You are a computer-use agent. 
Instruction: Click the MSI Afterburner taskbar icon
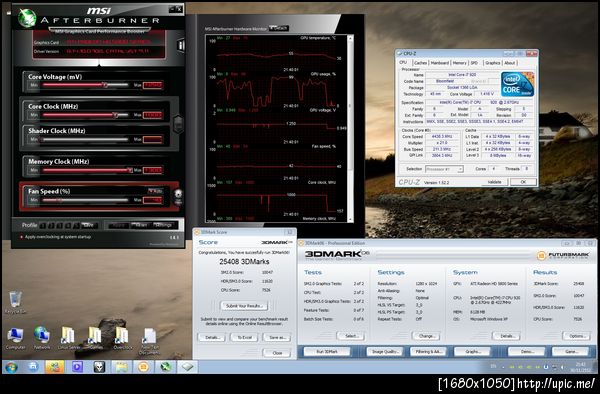pos(165,367)
